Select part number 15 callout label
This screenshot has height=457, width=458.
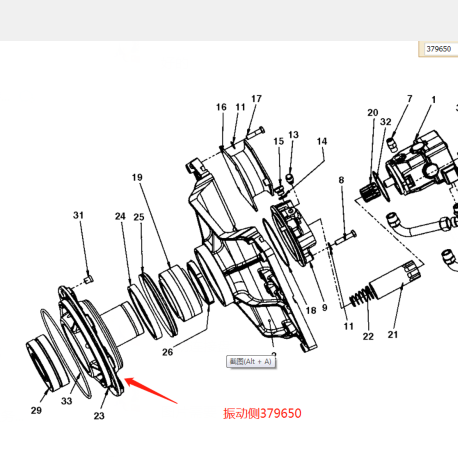(x=279, y=141)
